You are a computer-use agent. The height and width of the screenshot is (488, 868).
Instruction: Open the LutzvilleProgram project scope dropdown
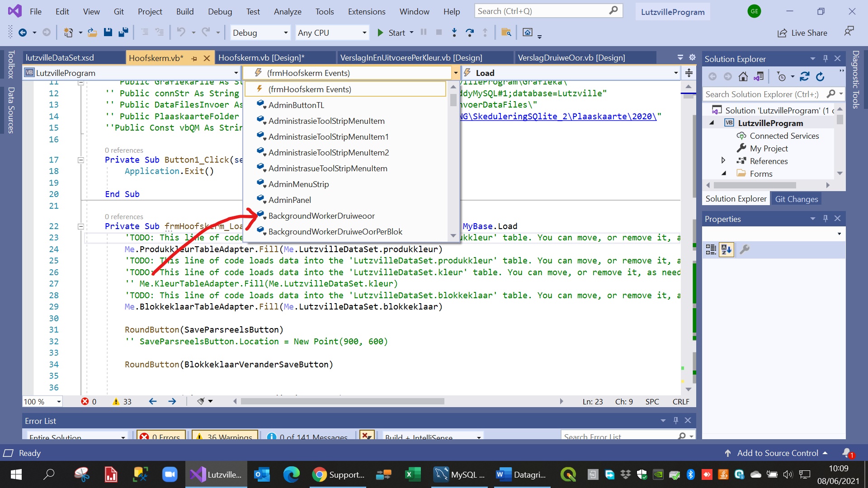tap(131, 73)
